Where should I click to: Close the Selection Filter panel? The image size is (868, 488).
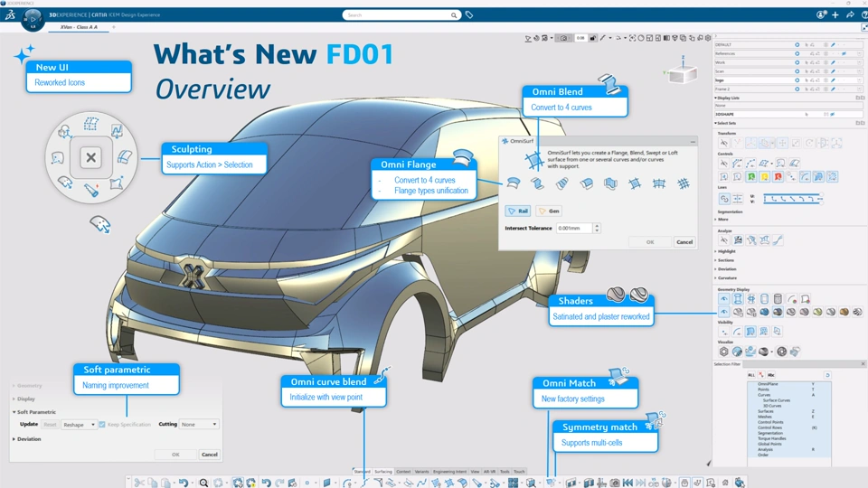click(863, 364)
